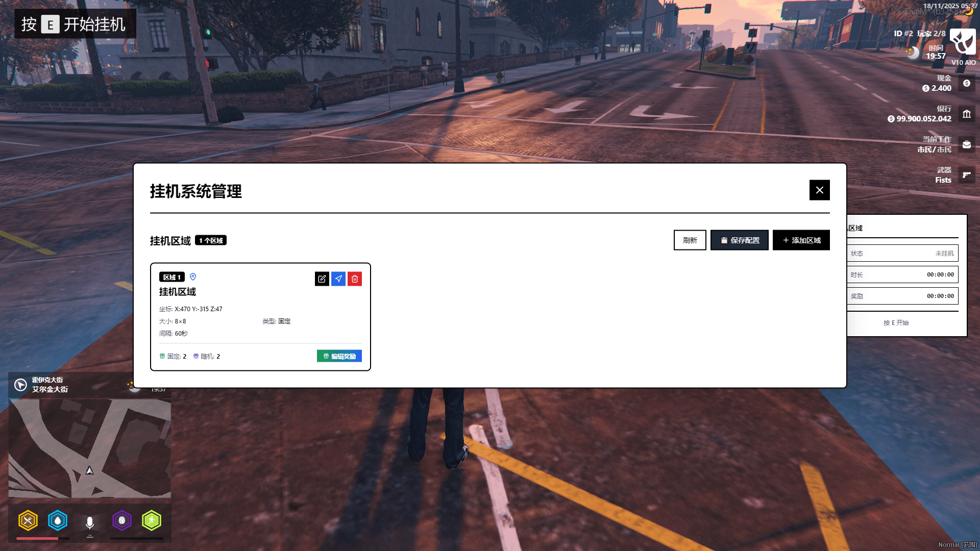Click the in-game time 19:57 in HUD
Screen dimensions: 980x551
(x=936, y=56)
